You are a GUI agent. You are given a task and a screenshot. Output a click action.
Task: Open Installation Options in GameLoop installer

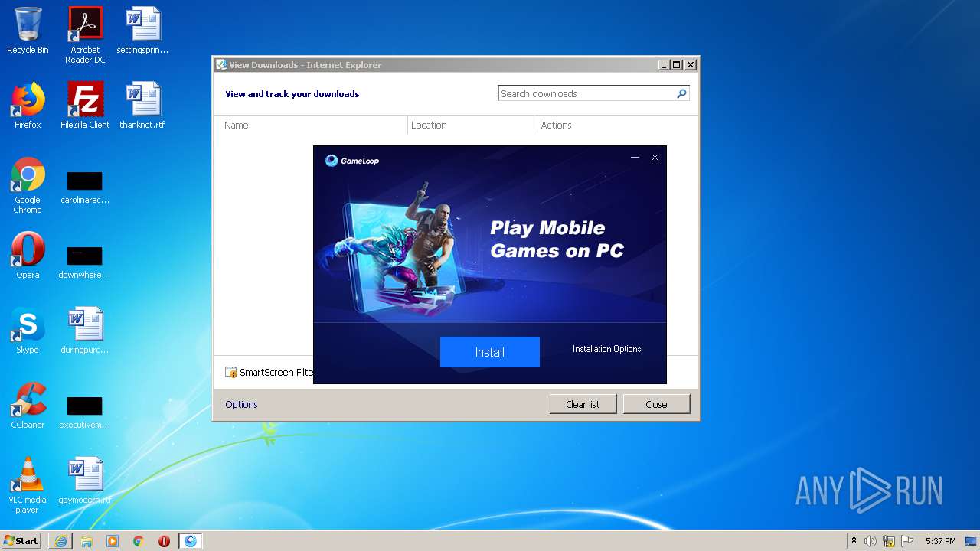coord(607,349)
